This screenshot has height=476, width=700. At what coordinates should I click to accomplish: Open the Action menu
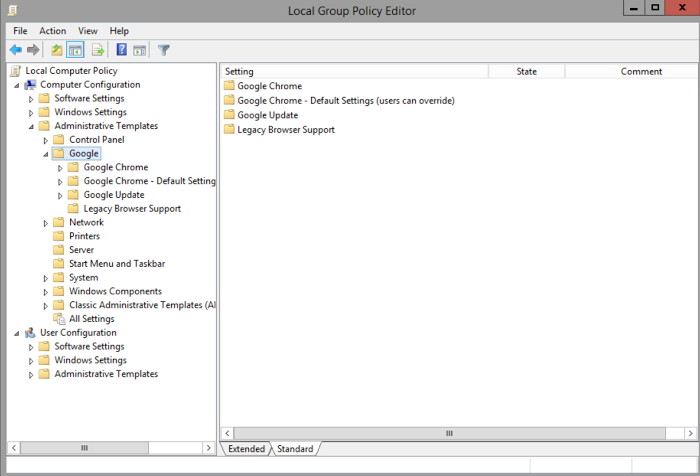[52, 31]
